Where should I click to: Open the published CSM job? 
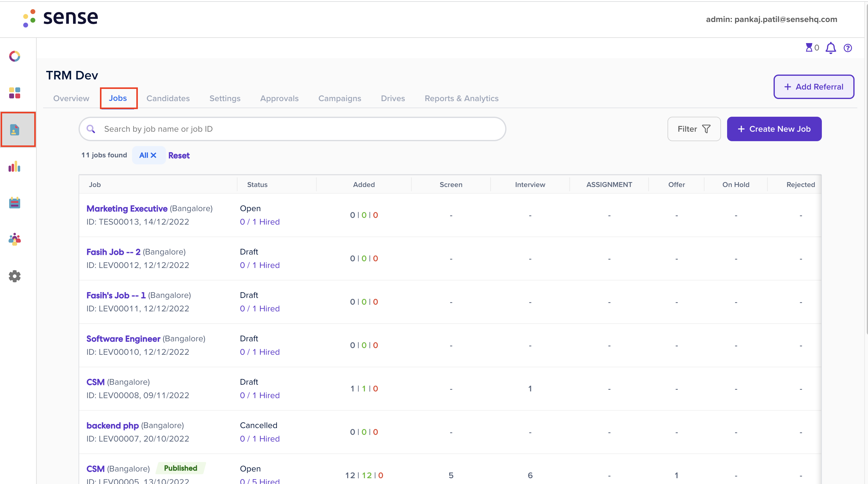(x=96, y=469)
